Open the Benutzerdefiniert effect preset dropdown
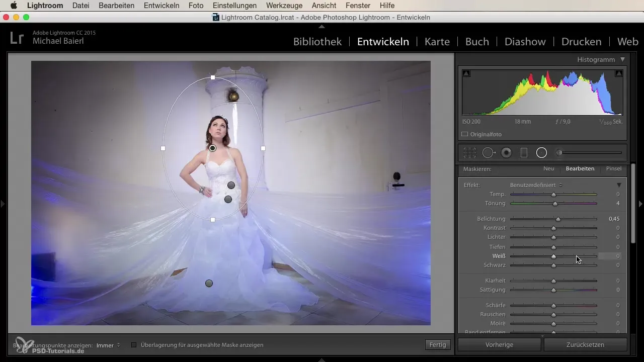This screenshot has width=644, height=362. coord(536,185)
